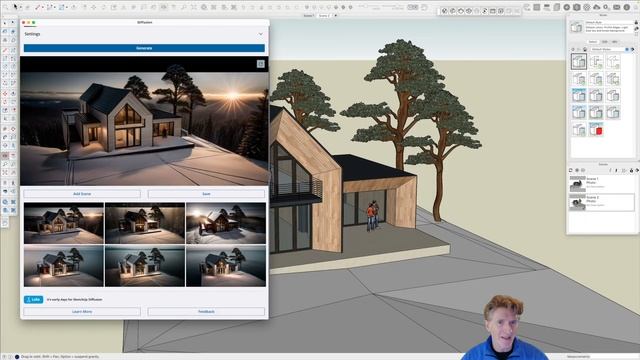Switch to the Scene 2 tab

coord(324,16)
